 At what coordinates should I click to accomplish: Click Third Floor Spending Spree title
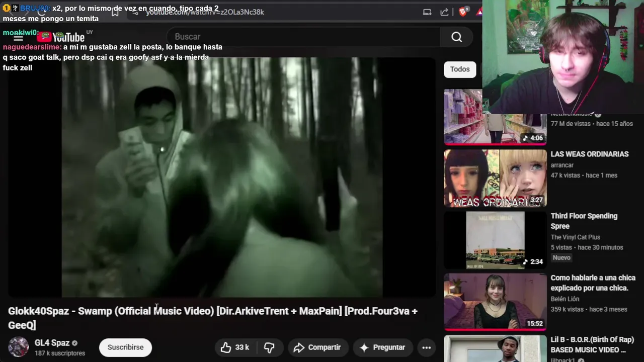tap(584, 221)
